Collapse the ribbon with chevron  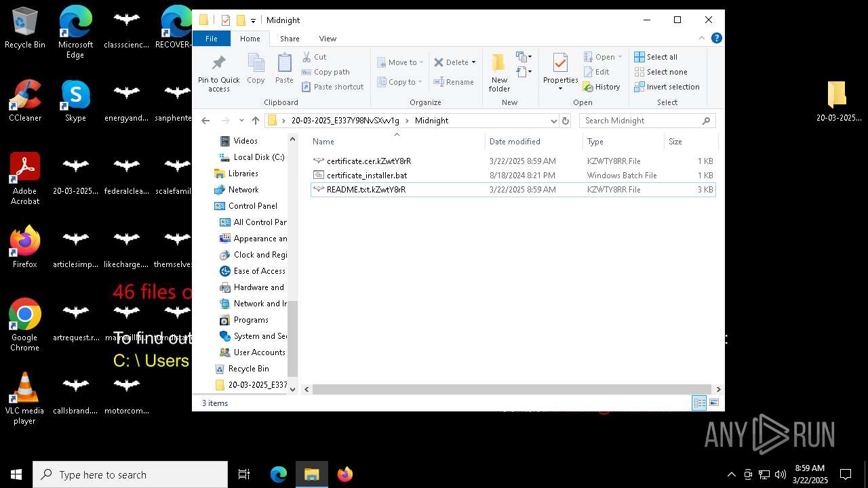701,38
